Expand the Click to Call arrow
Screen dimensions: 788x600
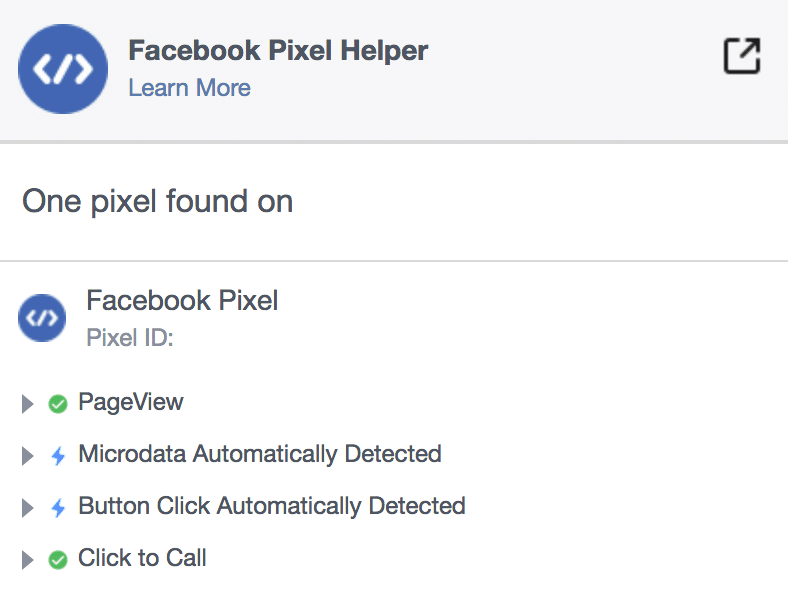(x=28, y=560)
